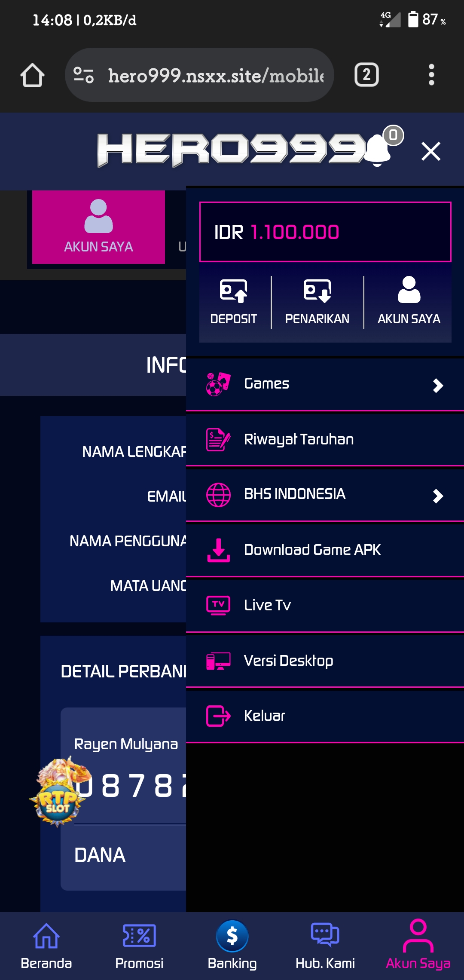Open the browser three-dot menu
464x980 pixels.
(431, 75)
